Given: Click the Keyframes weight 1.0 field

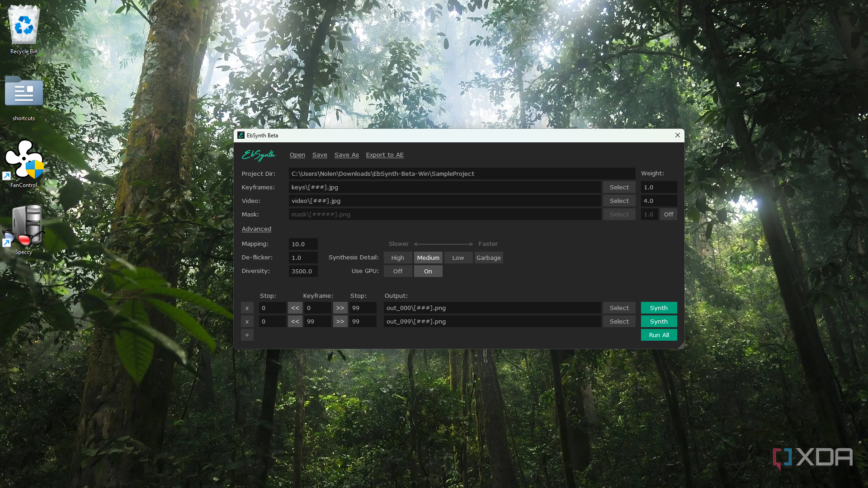Looking at the screenshot, I should (659, 188).
